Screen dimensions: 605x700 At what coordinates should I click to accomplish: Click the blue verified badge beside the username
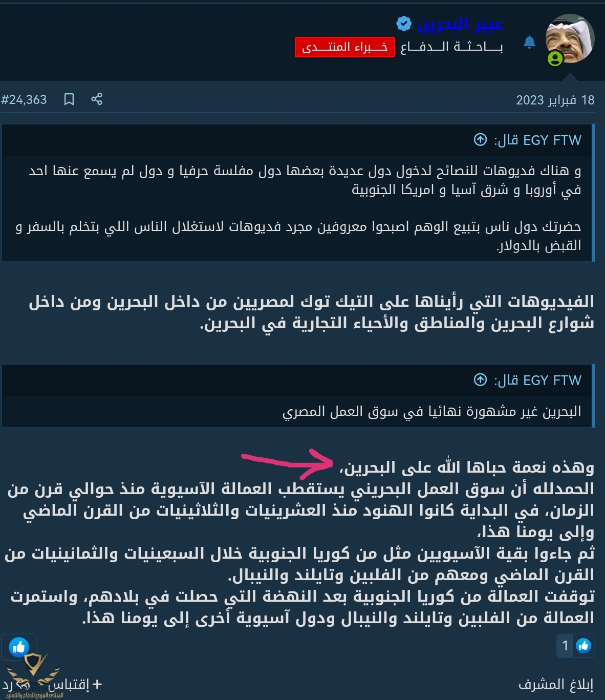(404, 24)
